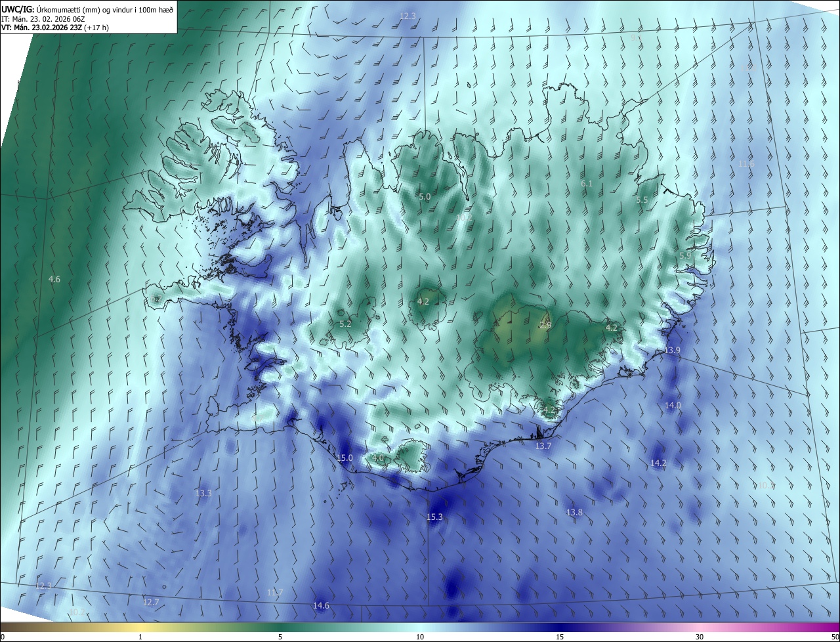The width and height of the screenshot is (840, 642).
Task: Click the 6.1 value label
Action: (587, 184)
